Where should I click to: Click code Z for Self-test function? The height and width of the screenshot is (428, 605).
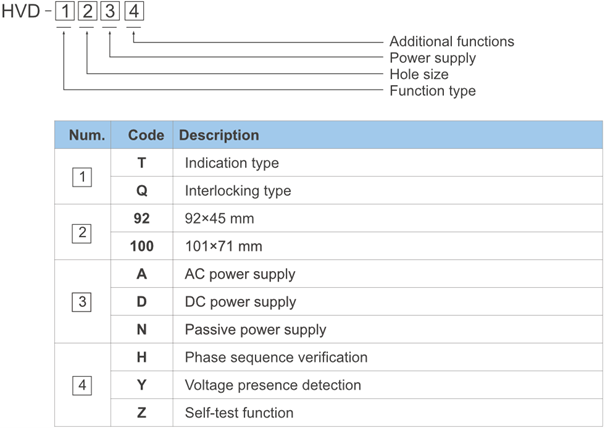[141, 413]
